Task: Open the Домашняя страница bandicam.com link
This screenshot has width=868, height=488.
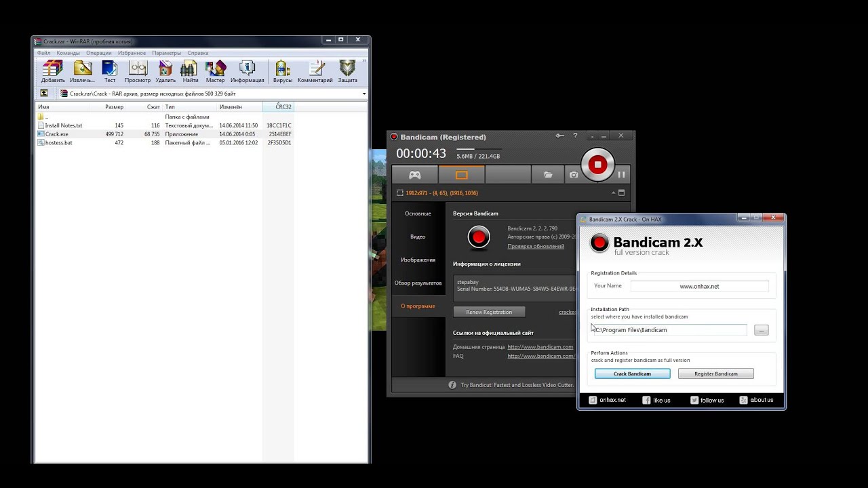Action: [540, 347]
